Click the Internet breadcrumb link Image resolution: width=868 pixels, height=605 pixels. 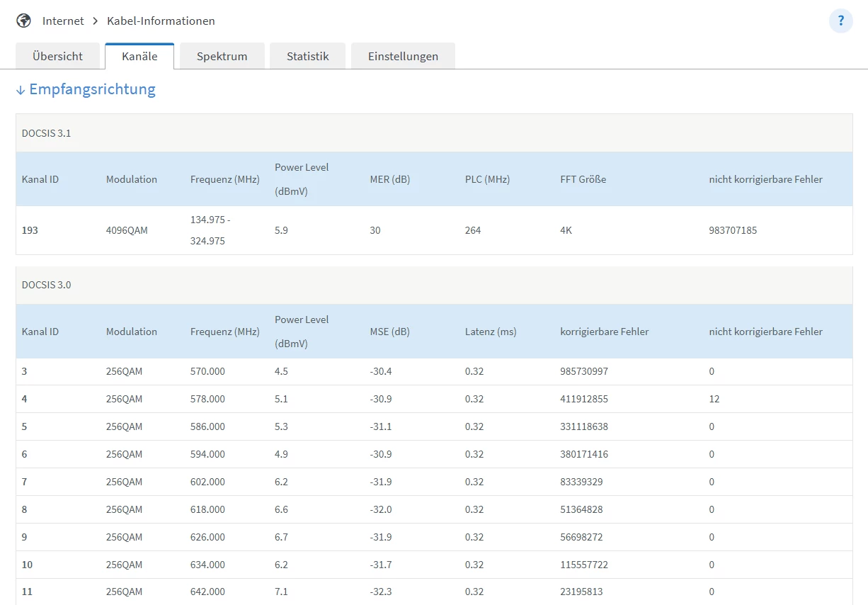(63, 21)
